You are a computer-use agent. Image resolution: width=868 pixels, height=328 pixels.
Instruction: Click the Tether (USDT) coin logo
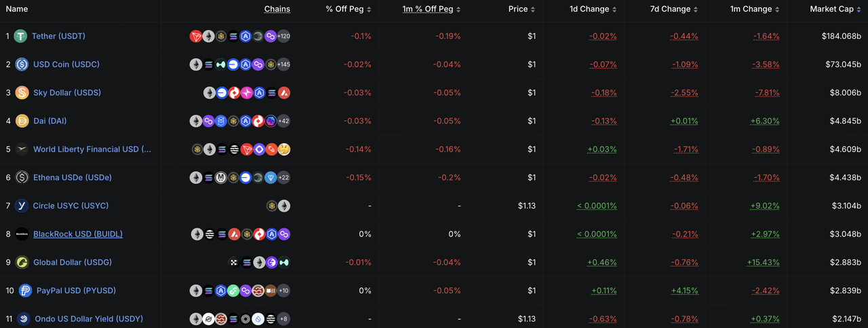pyautogui.click(x=20, y=36)
